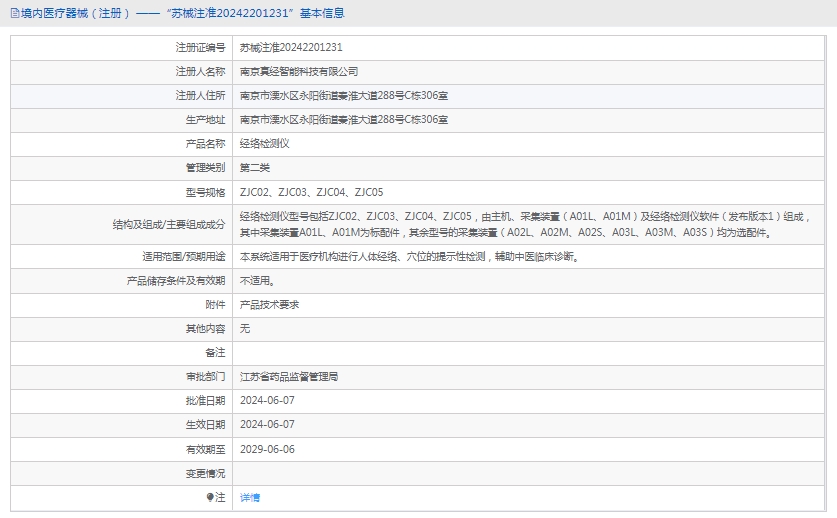Click the document icon before the page title
This screenshot has height=518, width=837.
click(13, 13)
